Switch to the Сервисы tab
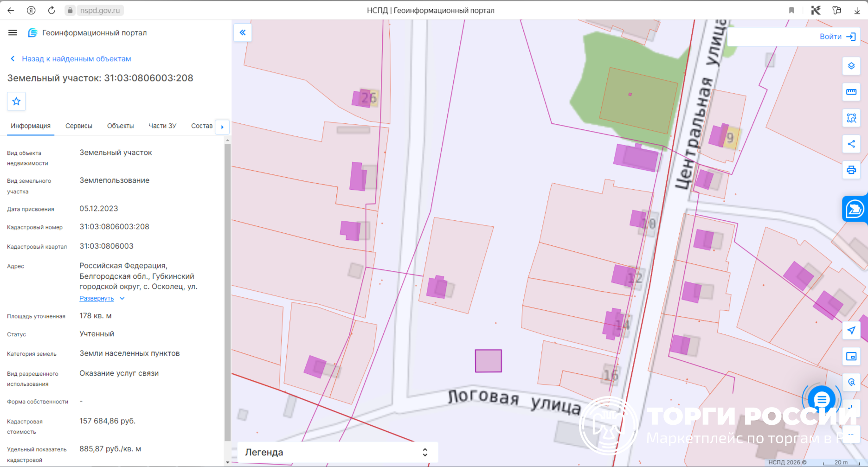 pyautogui.click(x=79, y=126)
